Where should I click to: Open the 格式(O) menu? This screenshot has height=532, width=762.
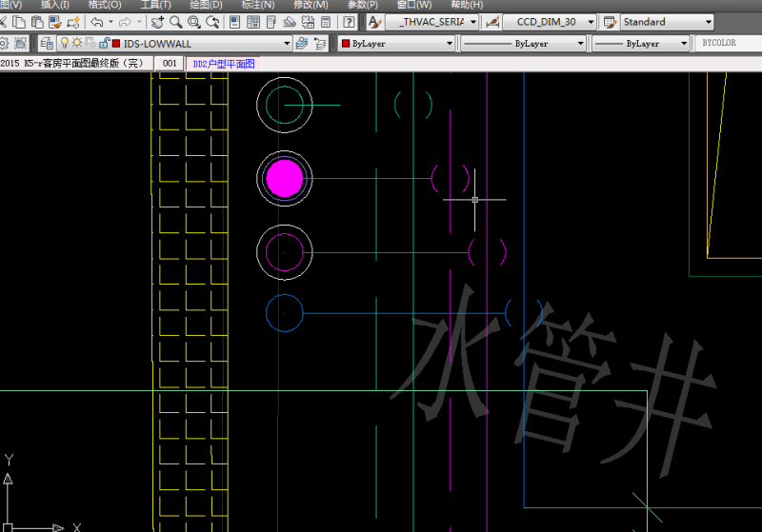coord(104,5)
